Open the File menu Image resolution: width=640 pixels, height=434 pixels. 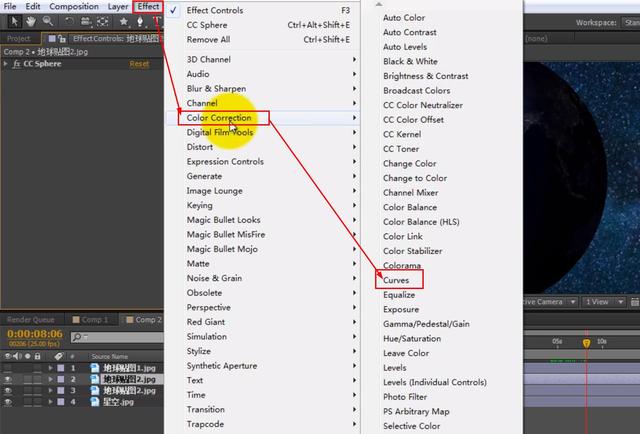pos(10,7)
